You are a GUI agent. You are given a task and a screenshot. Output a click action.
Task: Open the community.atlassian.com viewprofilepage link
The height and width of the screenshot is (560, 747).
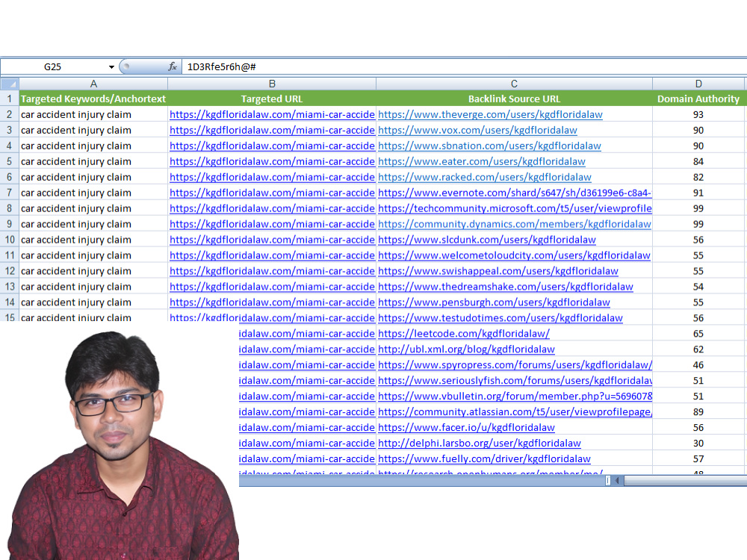click(515, 412)
